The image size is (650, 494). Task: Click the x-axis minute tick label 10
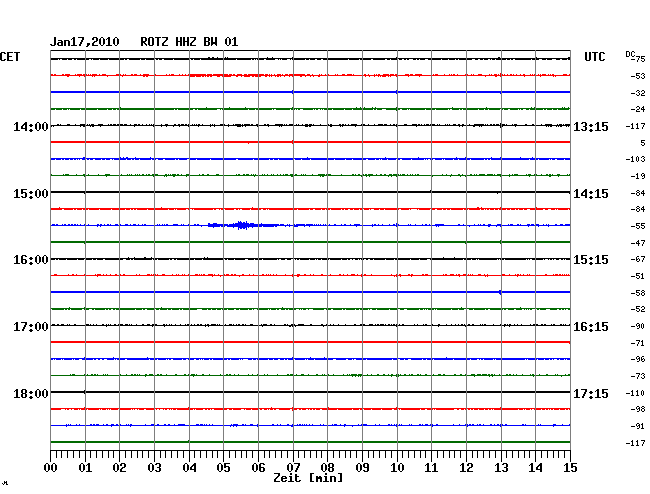coord(397,468)
